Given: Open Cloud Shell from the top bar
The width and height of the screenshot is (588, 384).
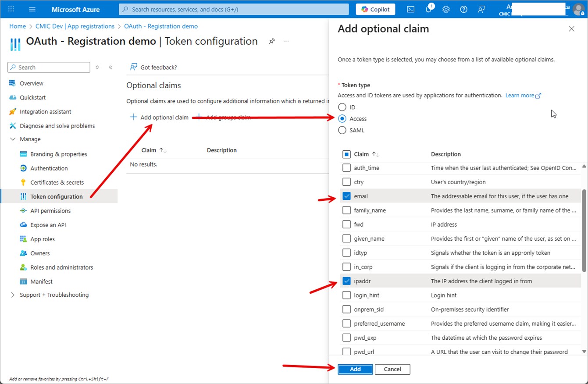Looking at the screenshot, I should [x=411, y=9].
